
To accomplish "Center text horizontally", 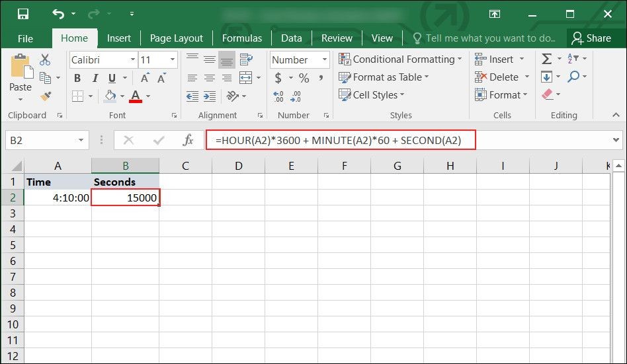I will coord(210,78).
